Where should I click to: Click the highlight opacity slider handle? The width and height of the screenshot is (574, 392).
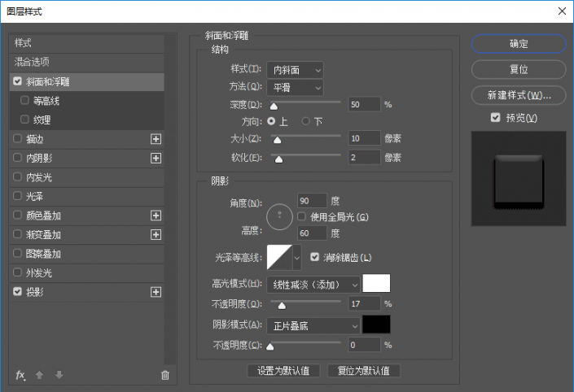click(x=282, y=305)
